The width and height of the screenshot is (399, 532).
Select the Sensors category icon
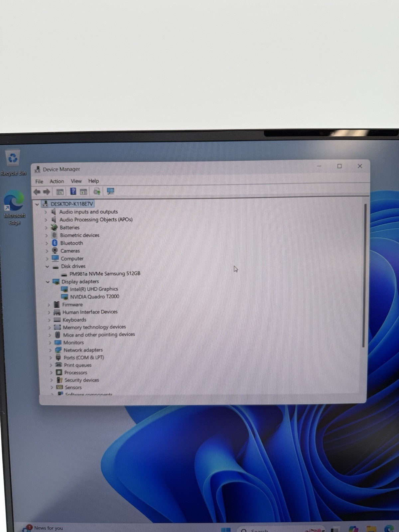(x=60, y=387)
